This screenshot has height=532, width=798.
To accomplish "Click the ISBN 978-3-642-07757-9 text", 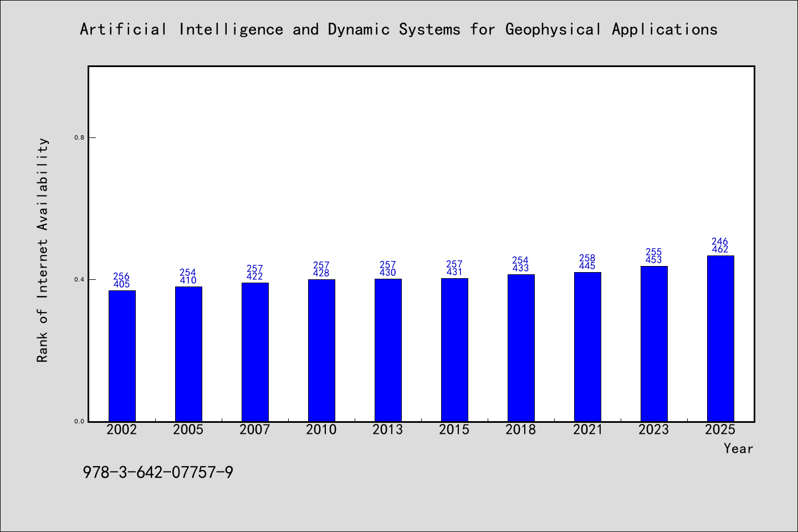I will click(x=158, y=473).
